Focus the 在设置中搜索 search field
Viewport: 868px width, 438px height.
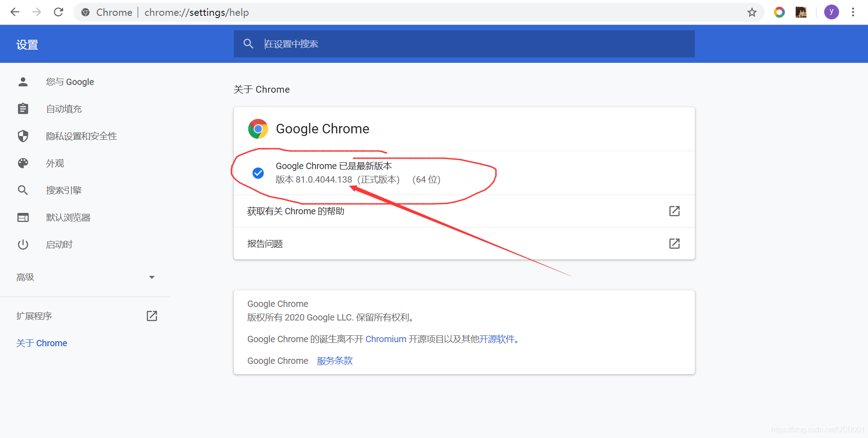point(464,44)
